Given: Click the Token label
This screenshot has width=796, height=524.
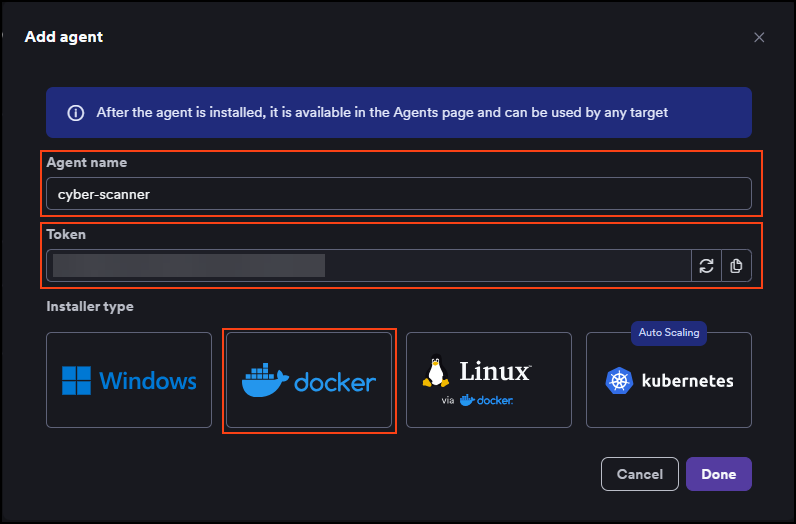Looking at the screenshot, I should [66, 234].
